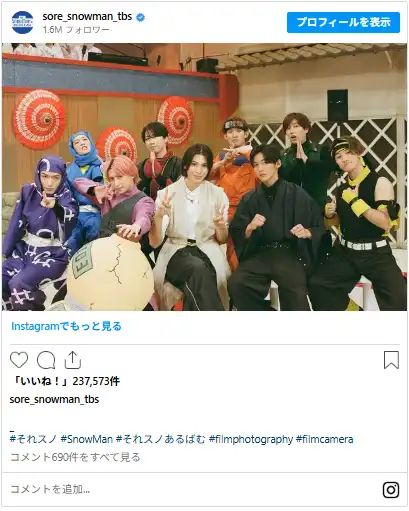Share the post using share icon

[73, 360]
